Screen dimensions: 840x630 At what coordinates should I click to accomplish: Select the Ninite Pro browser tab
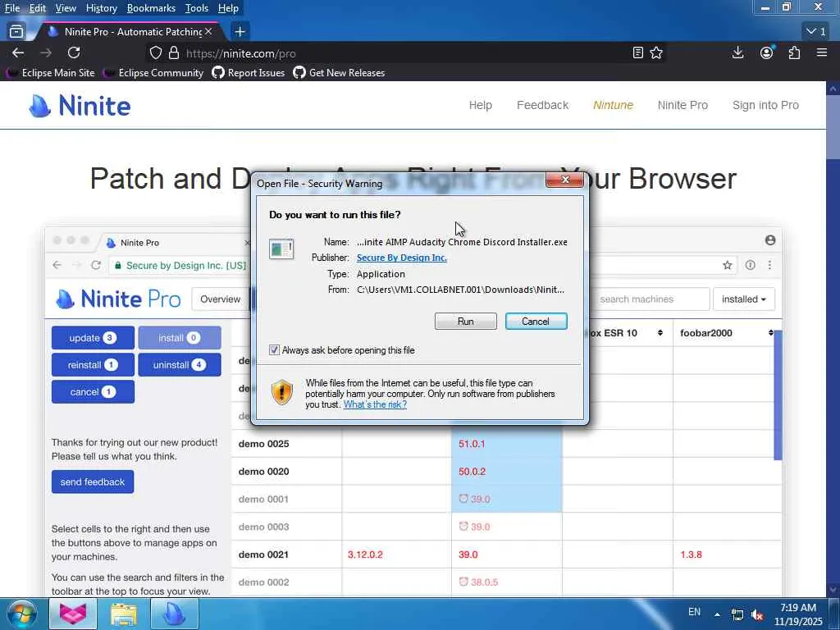point(127,32)
